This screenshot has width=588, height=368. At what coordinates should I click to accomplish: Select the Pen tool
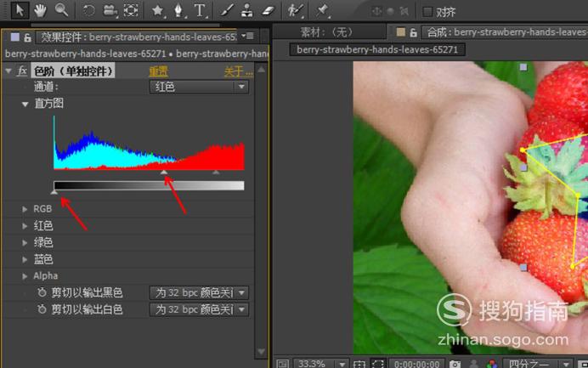pyautogui.click(x=179, y=10)
